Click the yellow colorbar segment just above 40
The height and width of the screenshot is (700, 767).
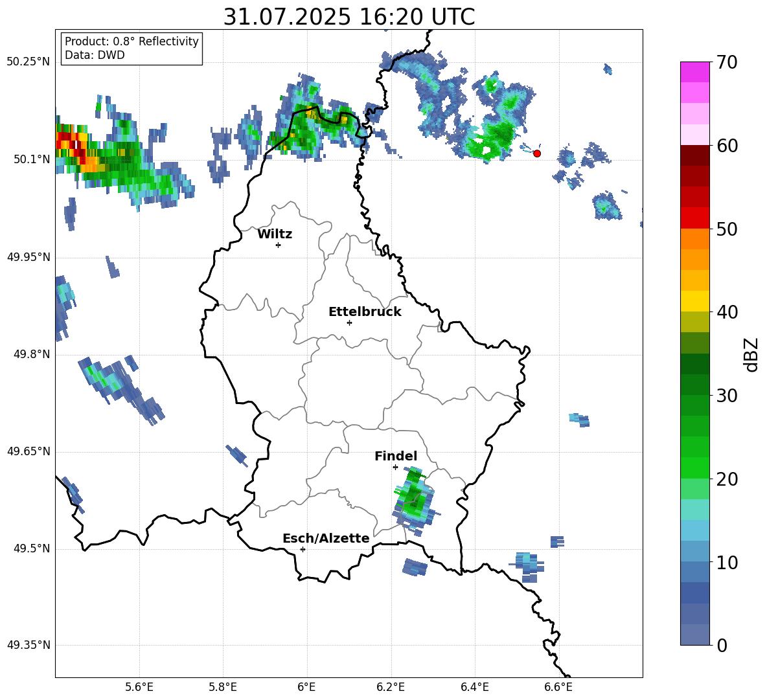pos(694,301)
